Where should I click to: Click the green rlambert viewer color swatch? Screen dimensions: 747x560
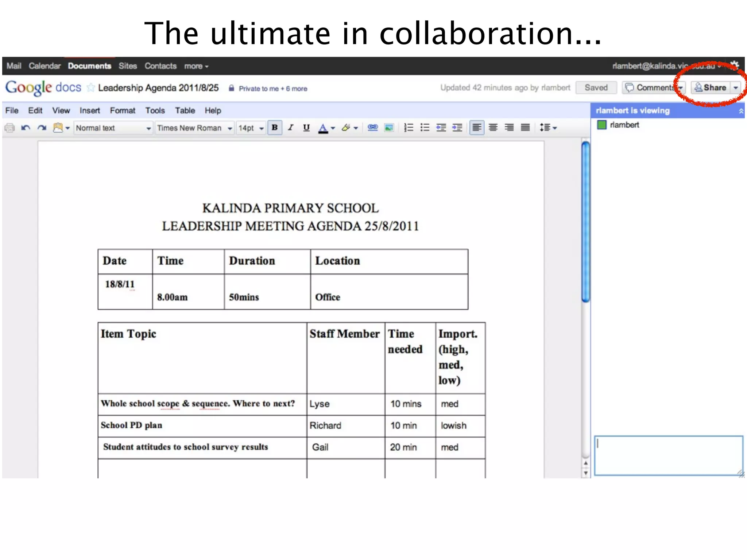click(601, 125)
